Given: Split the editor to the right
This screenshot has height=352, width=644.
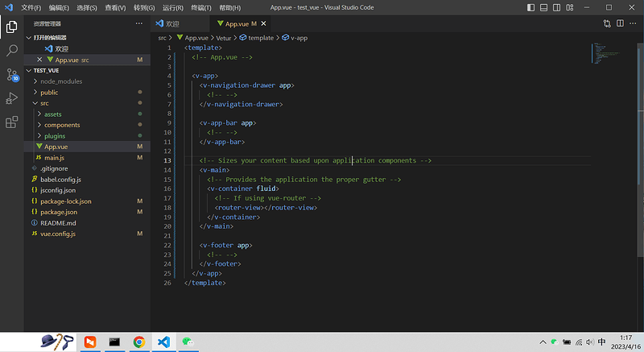Looking at the screenshot, I should [620, 23].
